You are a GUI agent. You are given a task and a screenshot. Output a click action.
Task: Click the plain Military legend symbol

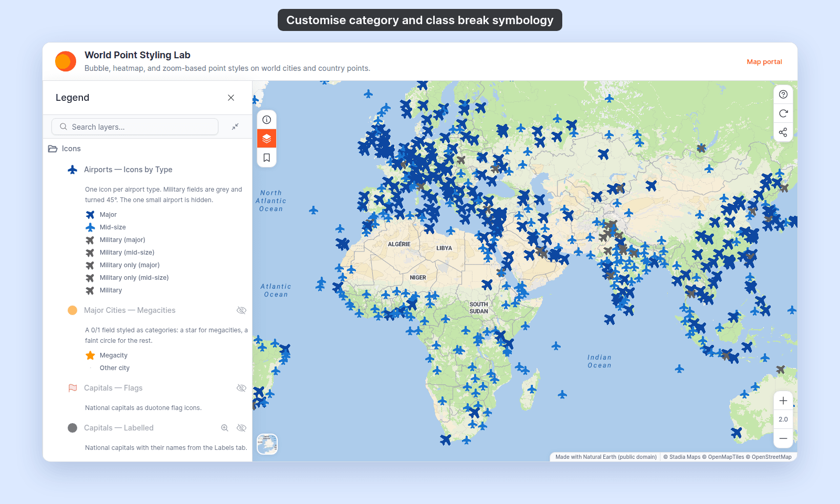coord(90,290)
